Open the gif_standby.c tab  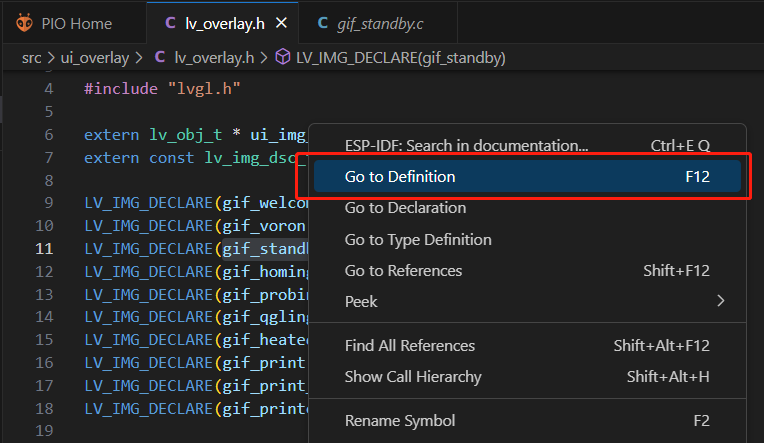(376, 23)
